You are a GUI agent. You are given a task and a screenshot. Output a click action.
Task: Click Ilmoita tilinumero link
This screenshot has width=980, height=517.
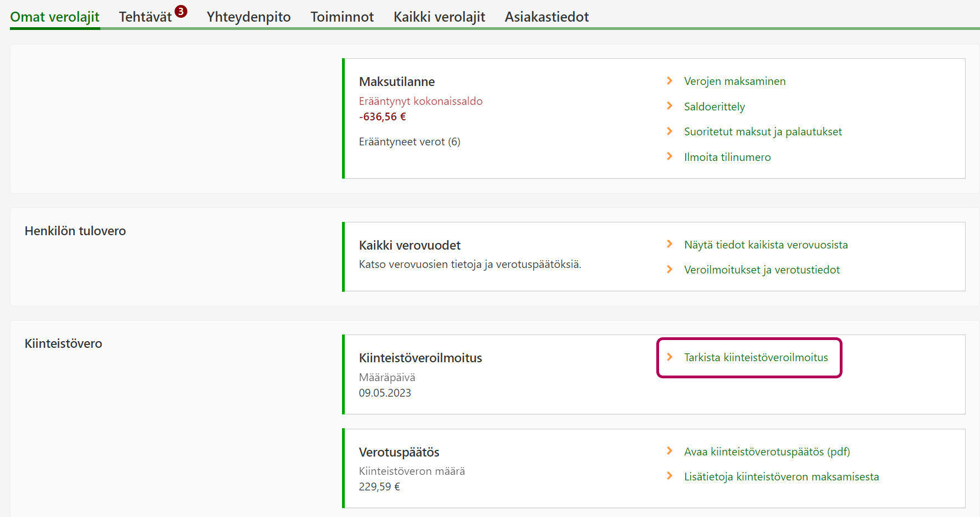pyautogui.click(x=727, y=158)
